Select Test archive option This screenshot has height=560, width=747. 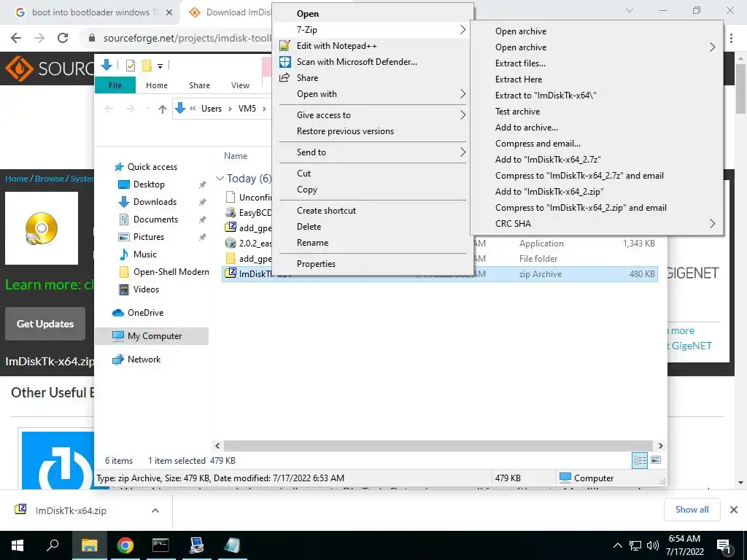(x=517, y=112)
